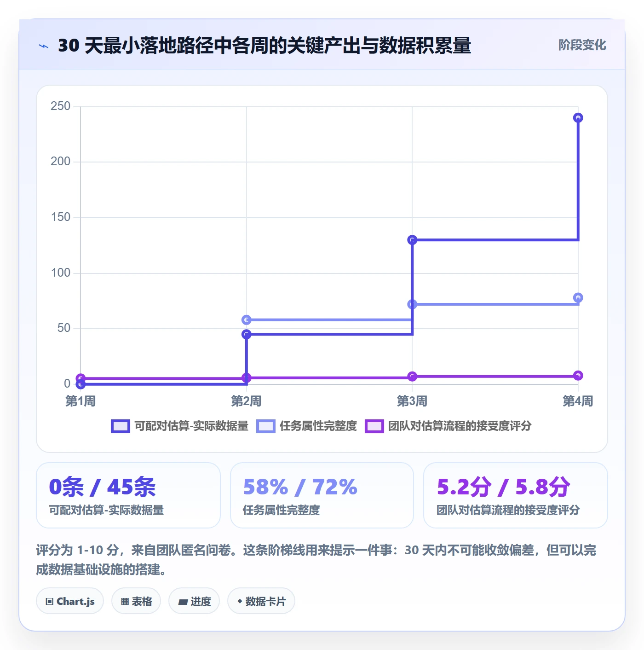Click the 58% / 72% stat card
Viewport: 644px width, 650px height.
(x=322, y=495)
